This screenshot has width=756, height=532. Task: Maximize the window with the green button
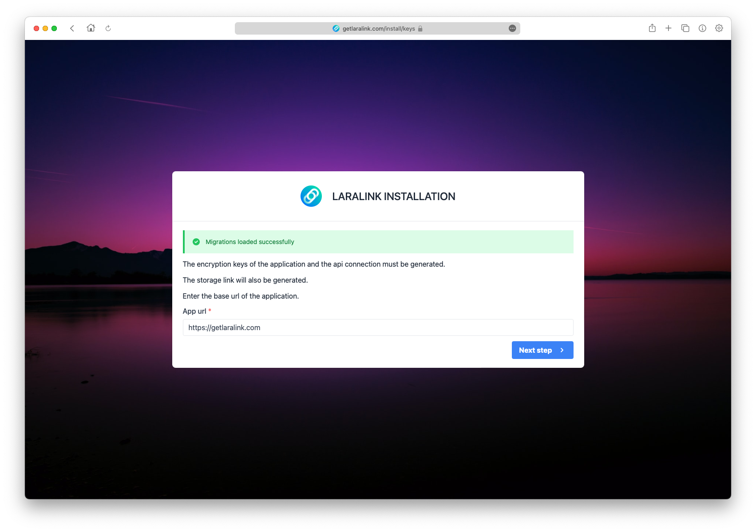(54, 28)
